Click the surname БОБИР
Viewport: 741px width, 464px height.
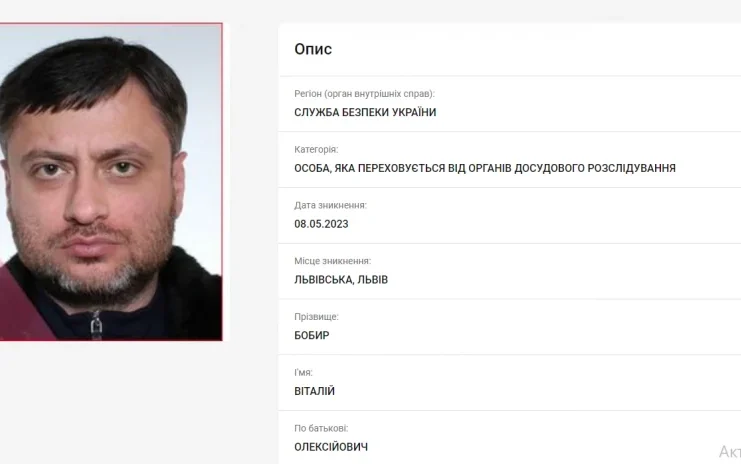tap(312, 335)
